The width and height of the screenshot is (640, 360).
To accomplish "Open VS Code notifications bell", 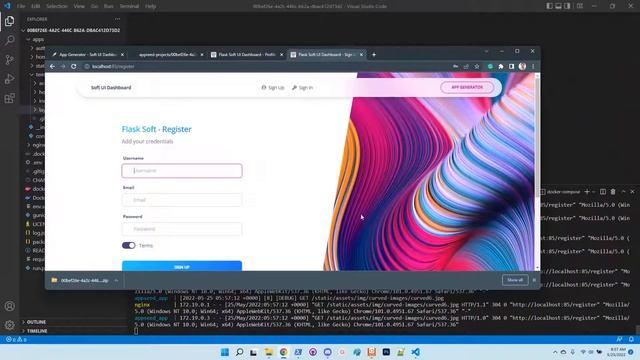I will [631, 339].
